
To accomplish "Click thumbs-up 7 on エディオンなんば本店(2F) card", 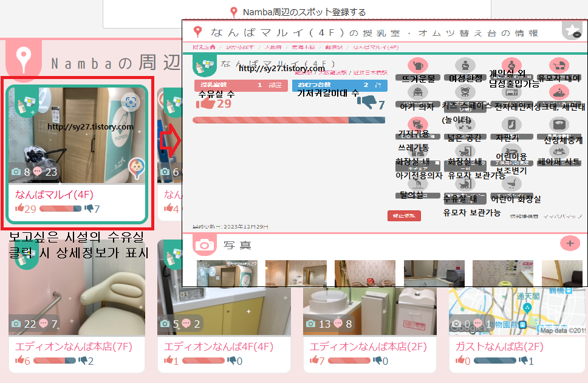I will point(314,360).
